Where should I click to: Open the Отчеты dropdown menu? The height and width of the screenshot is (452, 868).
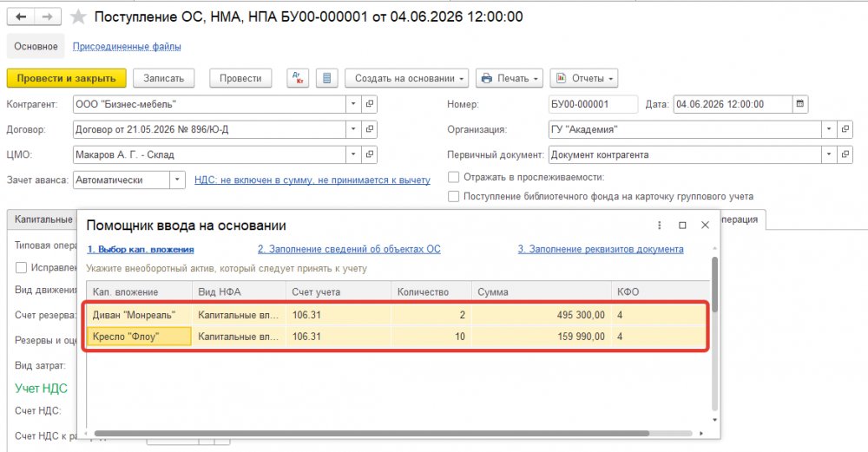tap(584, 78)
